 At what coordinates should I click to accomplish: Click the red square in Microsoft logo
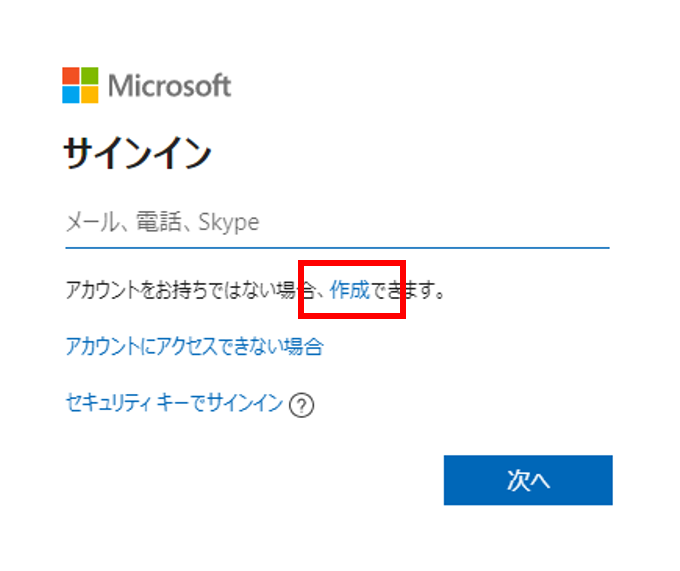(x=71, y=77)
